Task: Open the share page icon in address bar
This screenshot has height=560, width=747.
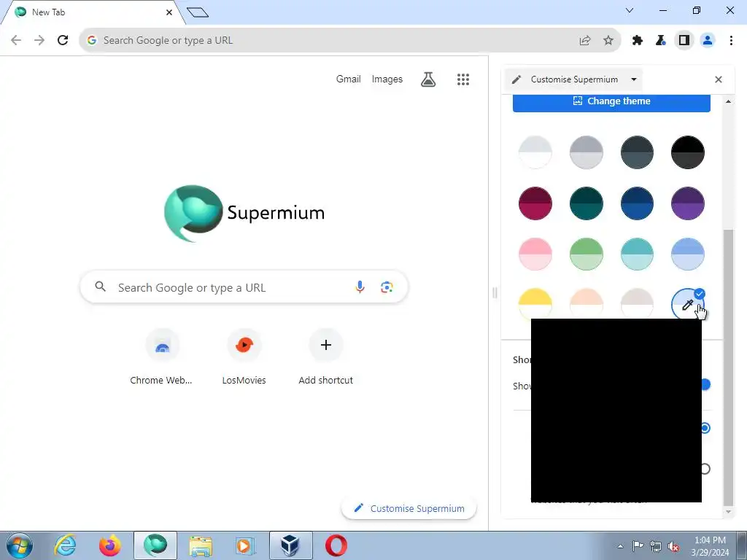Action: click(585, 41)
